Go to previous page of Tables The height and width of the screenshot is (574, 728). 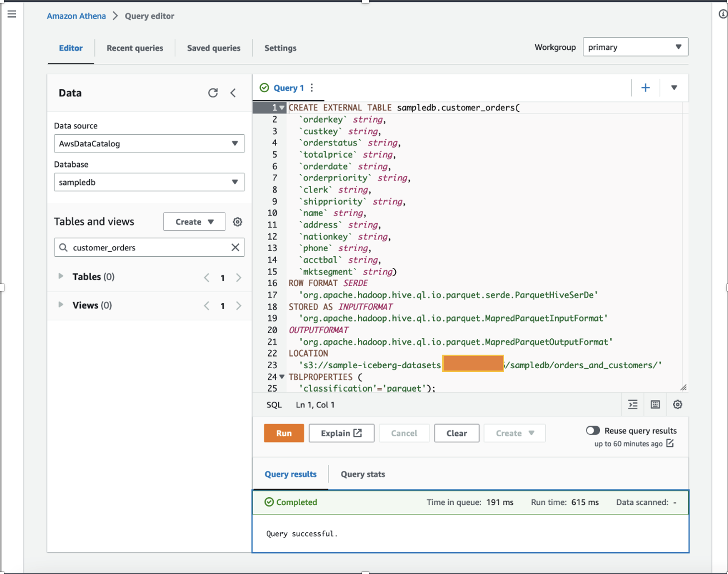(206, 277)
